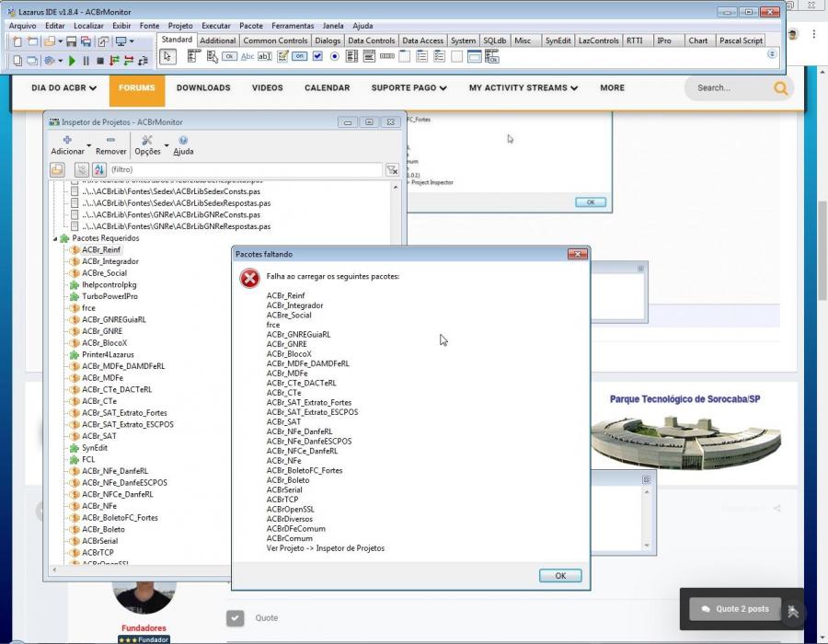Open the Adicionar dropdown arrow

88,145
